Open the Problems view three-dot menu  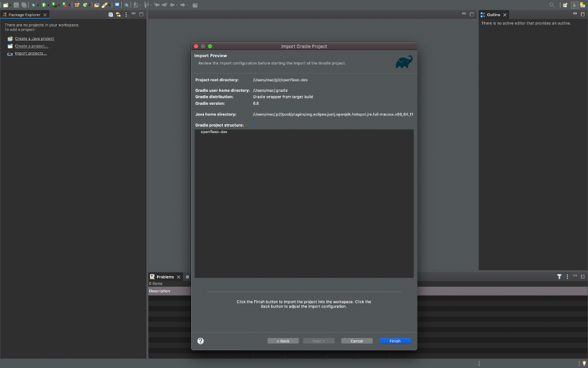coord(567,277)
